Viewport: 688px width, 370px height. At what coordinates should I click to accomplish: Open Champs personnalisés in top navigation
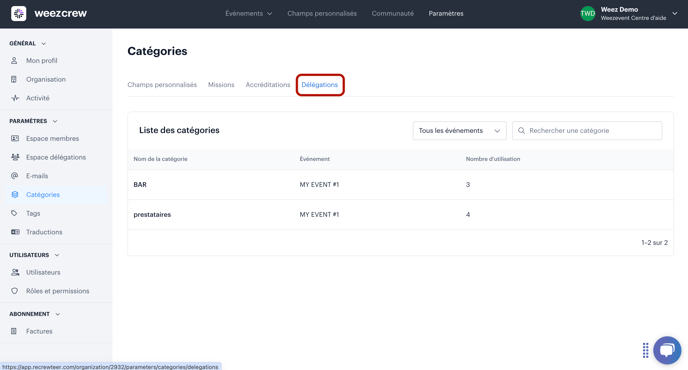coord(322,14)
